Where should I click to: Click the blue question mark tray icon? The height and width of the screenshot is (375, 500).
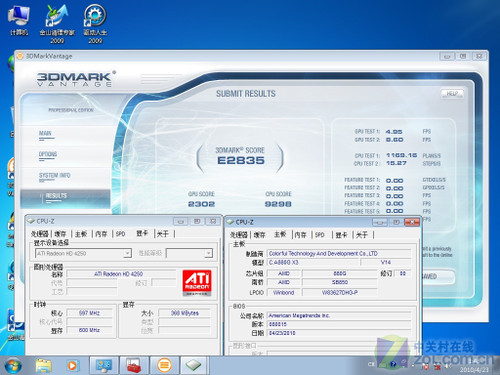point(393,364)
